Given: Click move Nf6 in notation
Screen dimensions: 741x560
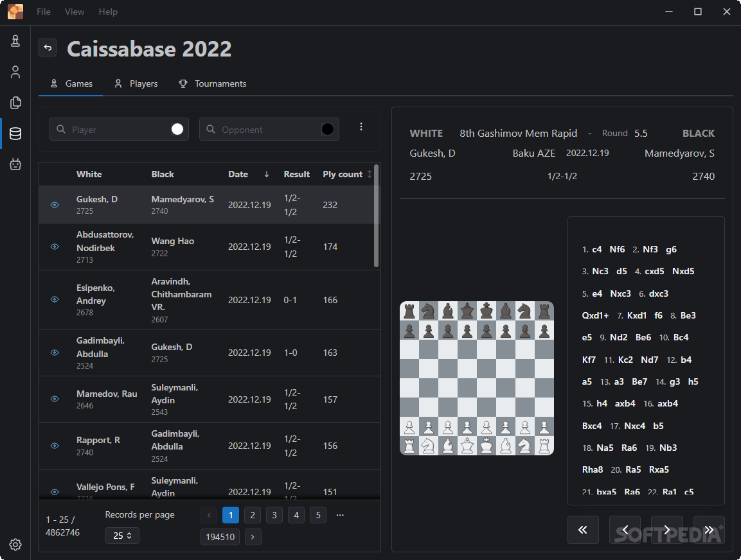Looking at the screenshot, I should (x=617, y=249).
